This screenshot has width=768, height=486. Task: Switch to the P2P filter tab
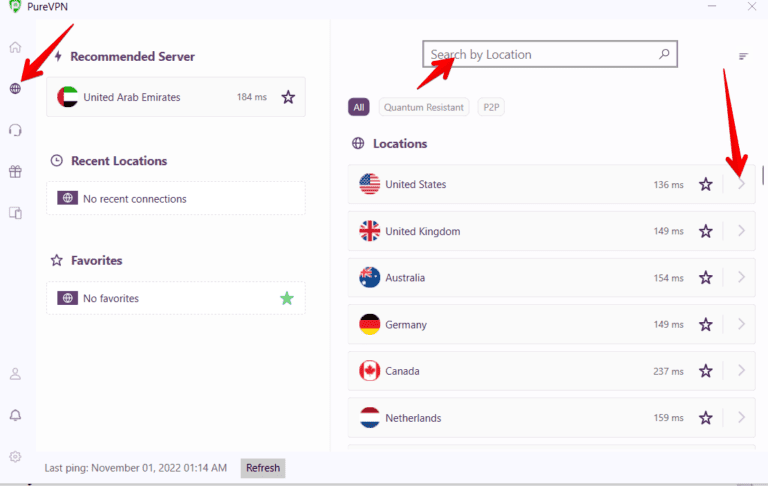coord(491,106)
